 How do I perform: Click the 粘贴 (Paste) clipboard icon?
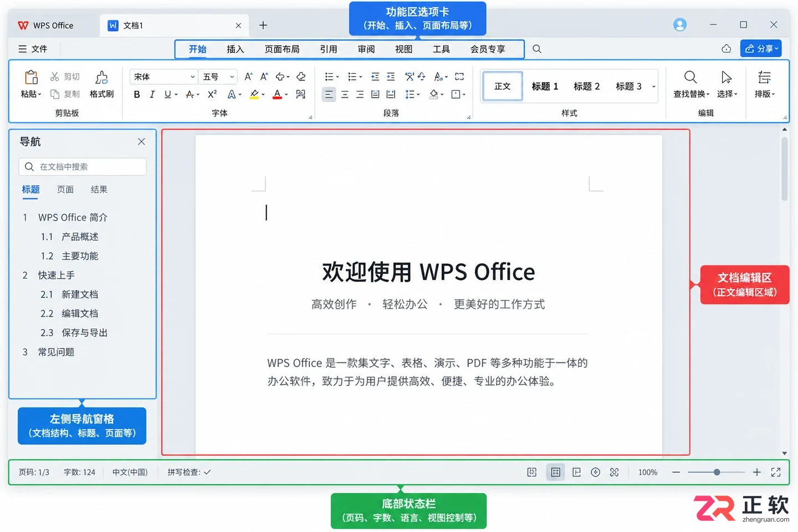point(31,77)
